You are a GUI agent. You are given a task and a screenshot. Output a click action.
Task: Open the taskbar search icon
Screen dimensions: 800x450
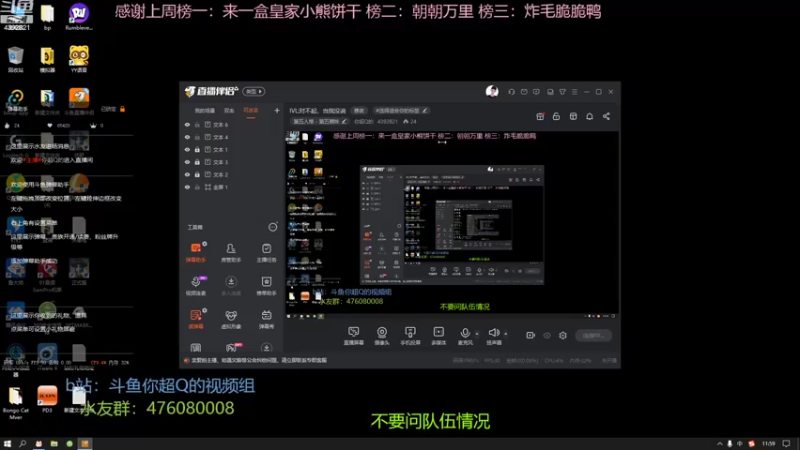(22, 444)
